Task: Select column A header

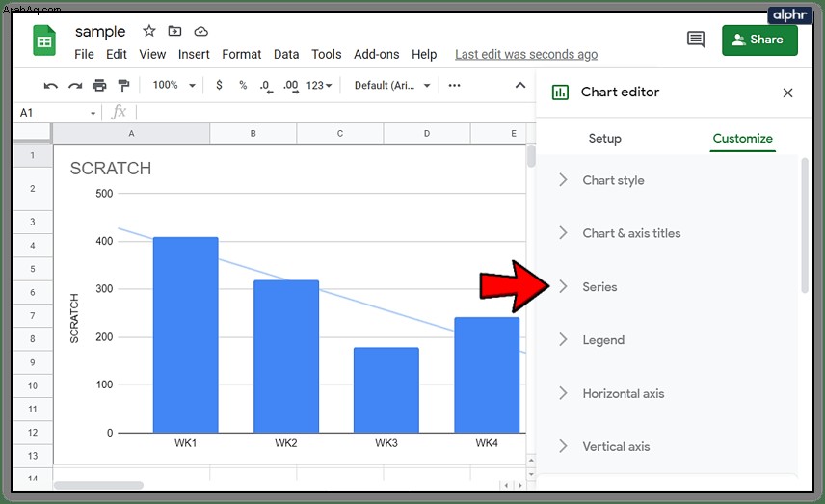Action: point(131,134)
